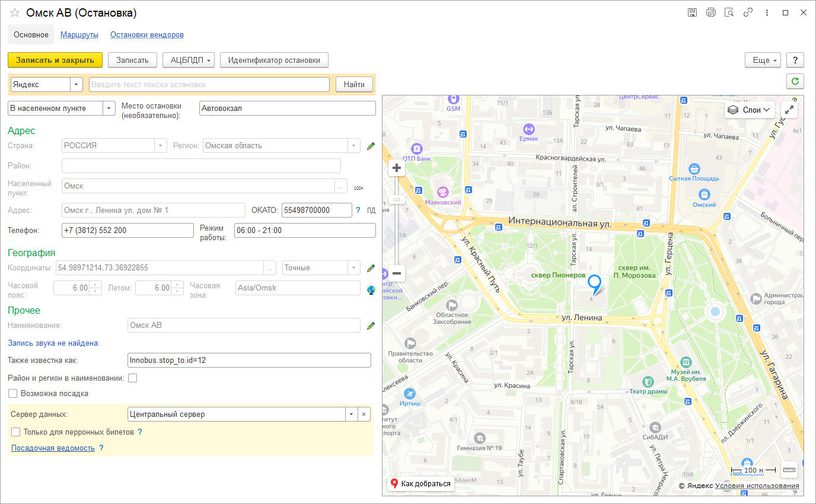The image size is (816, 504).
Task: Open the Яндекс search provider dropdown
Action: click(x=76, y=85)
